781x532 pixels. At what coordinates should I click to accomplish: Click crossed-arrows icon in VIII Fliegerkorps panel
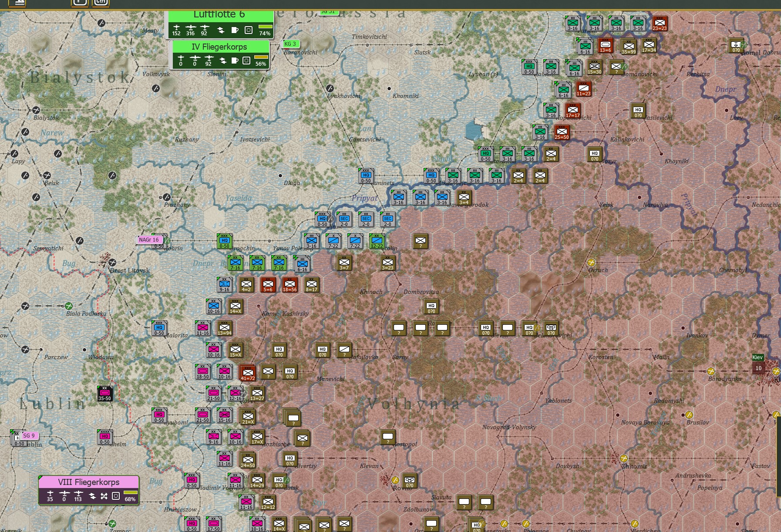[104, 496]
